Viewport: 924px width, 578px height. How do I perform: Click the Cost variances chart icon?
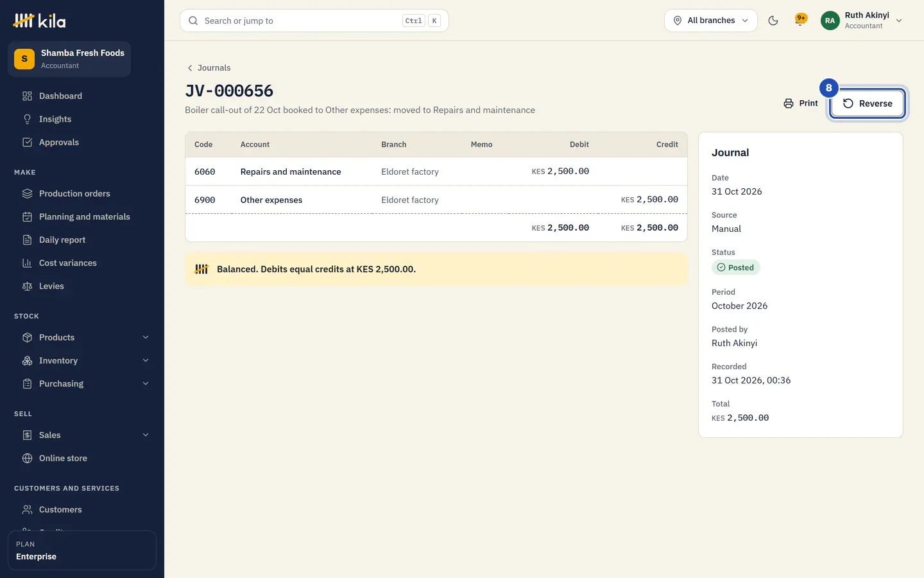coord(27,263)
